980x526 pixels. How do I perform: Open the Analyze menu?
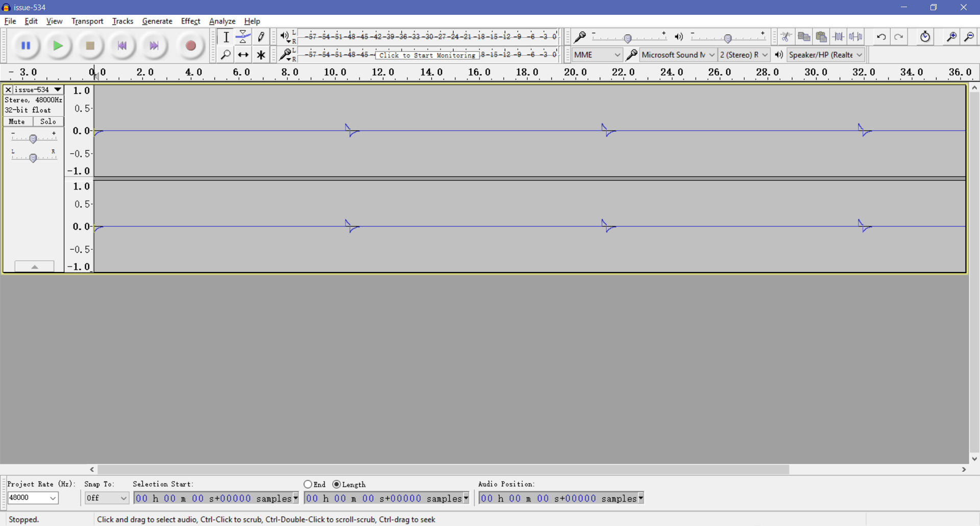[x=222, y=21]
